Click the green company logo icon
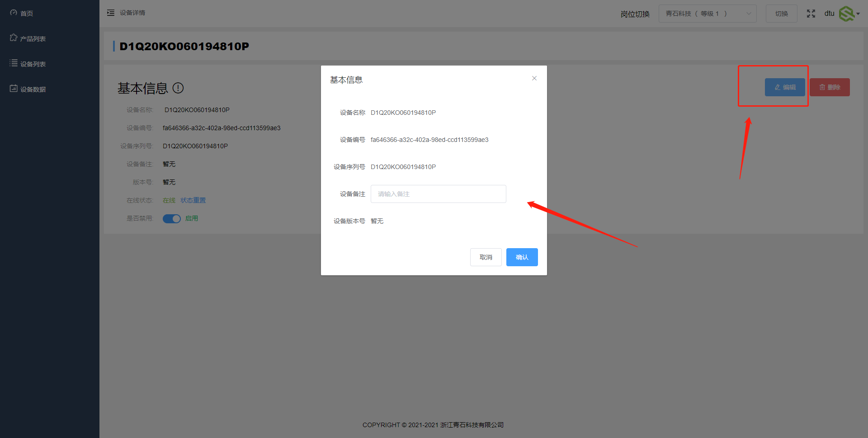 tap(846, 14)
